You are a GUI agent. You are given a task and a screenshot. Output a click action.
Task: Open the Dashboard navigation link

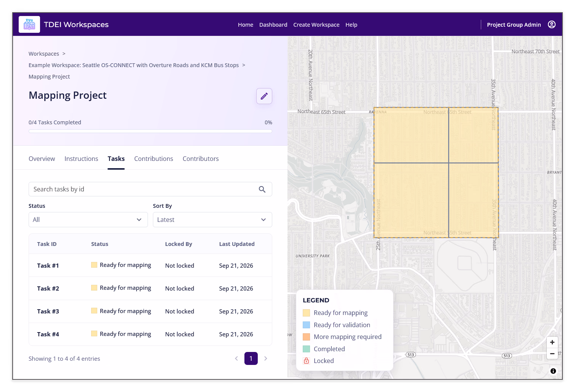pos(273,25)
